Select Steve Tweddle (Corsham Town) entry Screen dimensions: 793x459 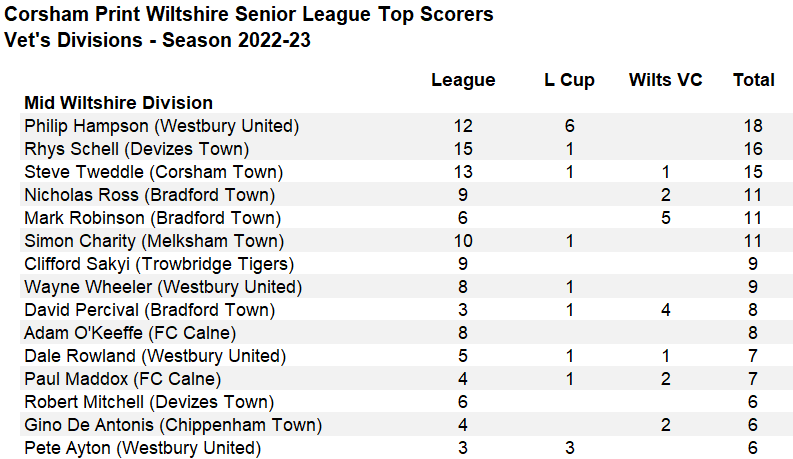coord(153,172)
